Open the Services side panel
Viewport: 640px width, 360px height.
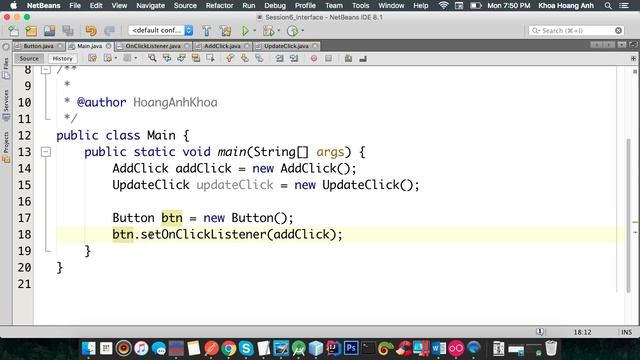coord(6,105)
